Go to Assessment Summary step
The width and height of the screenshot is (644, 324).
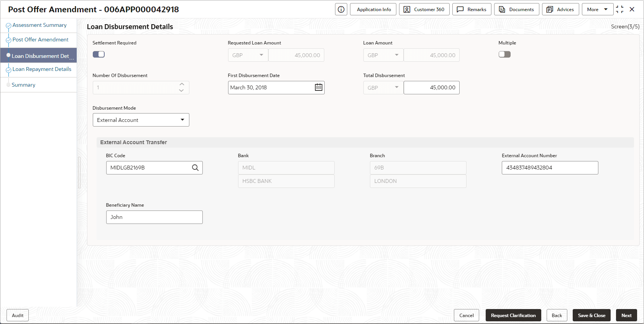pyautogui.click(x=39, y=25)
